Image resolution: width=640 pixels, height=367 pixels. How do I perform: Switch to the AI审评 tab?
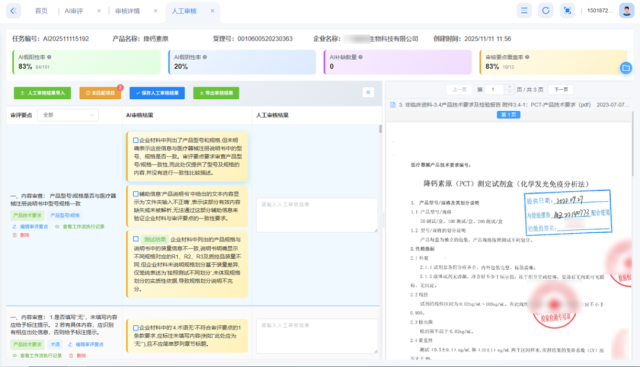[x=73, y=11]
